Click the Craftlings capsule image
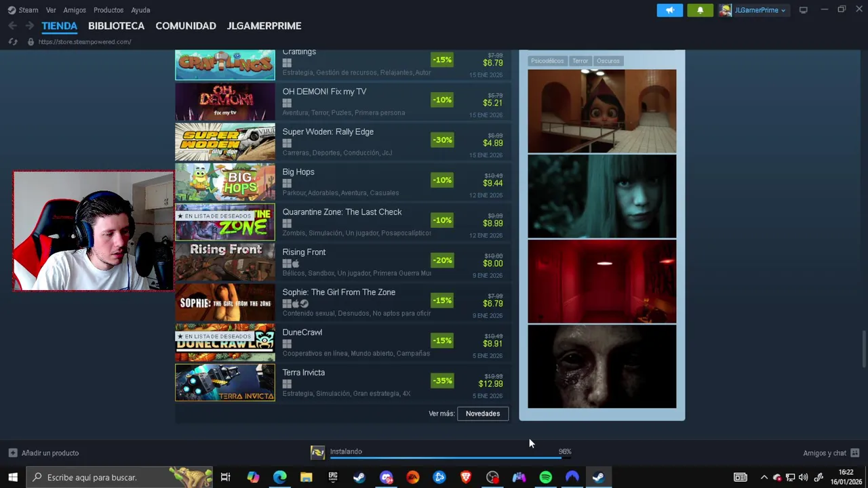 tap(225, 65)
